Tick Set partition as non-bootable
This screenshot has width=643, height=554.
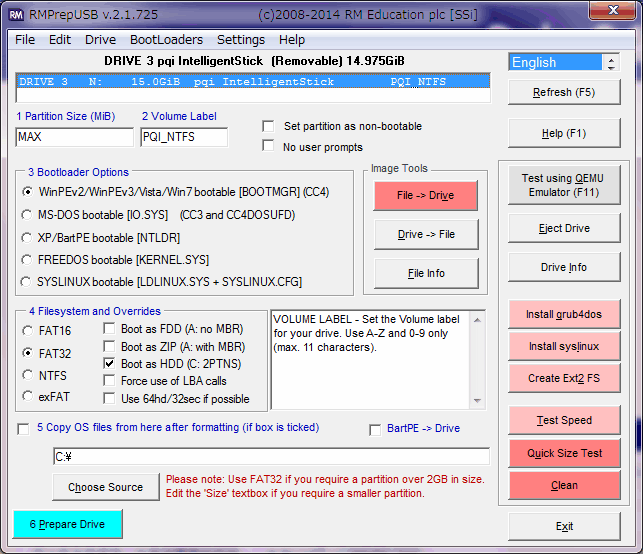coord(268,126)
